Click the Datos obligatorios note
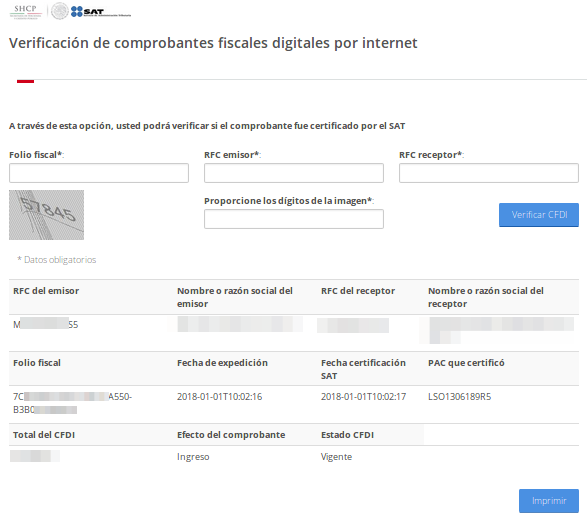This screenshot has height=520, width=588. pos(57,259)
